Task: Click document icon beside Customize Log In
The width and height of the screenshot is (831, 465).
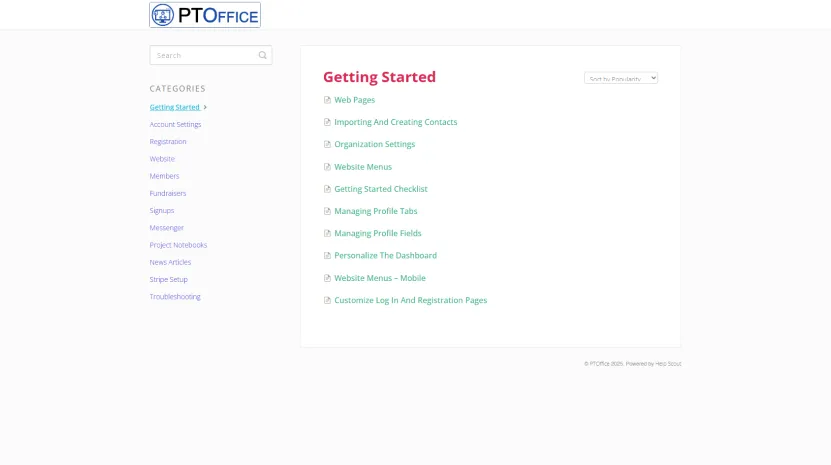Action: point(327,300)
